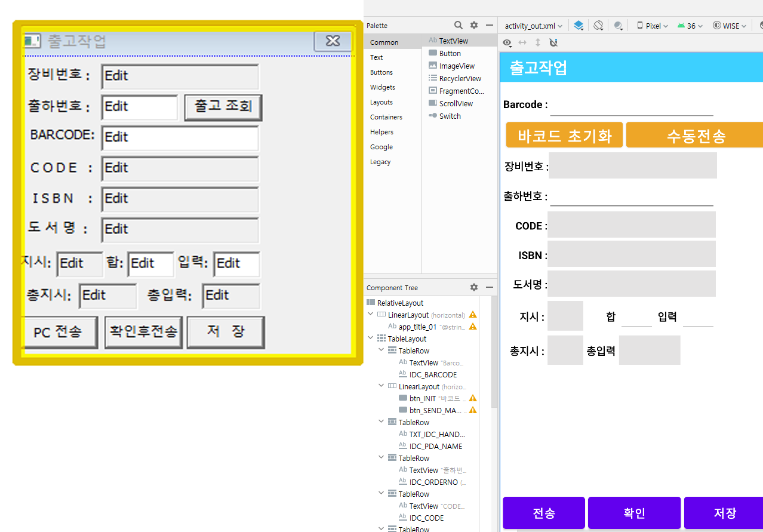The height and width of the screenshot is (532, 763).
Task: Select the Common palette category
Action: tap(392, 42)
